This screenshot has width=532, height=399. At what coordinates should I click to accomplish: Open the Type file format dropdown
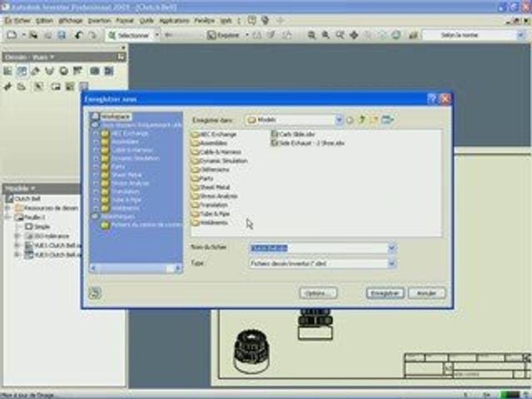coord(392,263)
